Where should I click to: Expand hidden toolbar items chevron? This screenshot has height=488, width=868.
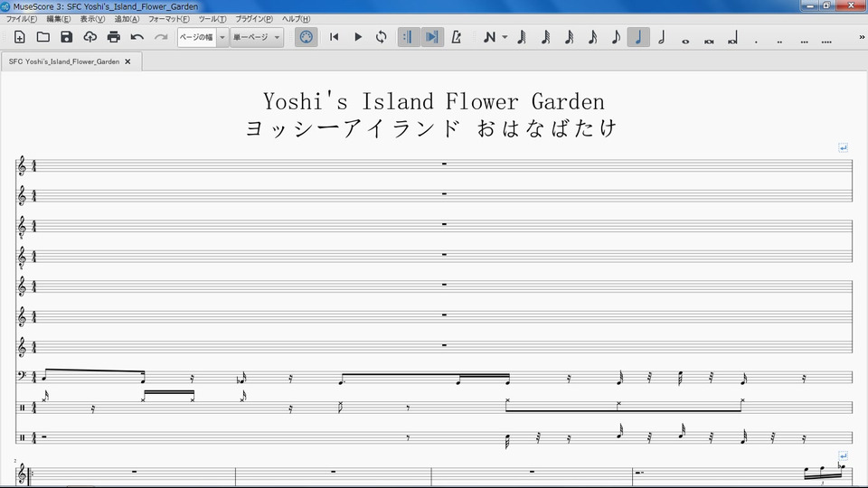[x=862, y=37]
